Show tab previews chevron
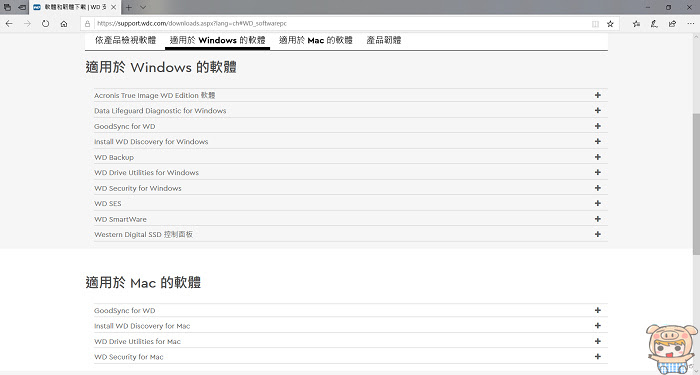Screen dimensions: 700x375 tap(143, 7)
